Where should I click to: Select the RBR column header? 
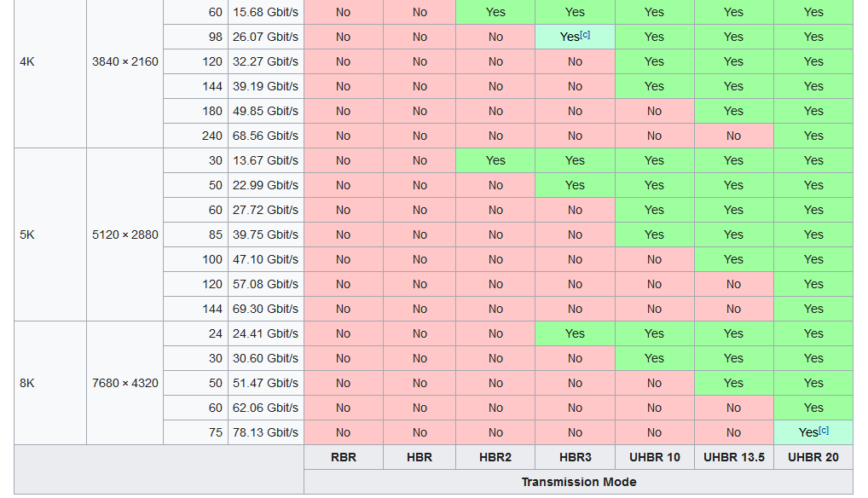(x=344, y=458)
